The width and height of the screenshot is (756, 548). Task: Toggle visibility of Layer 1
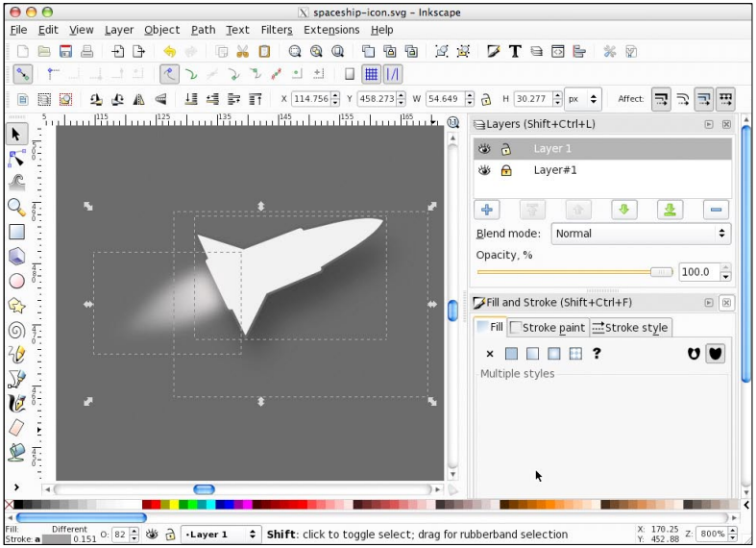[x=484, y=149]
